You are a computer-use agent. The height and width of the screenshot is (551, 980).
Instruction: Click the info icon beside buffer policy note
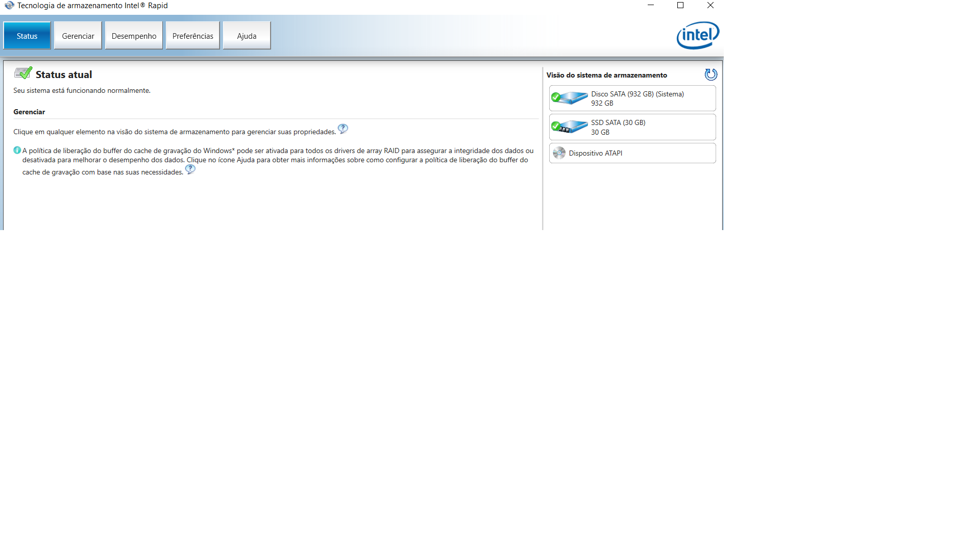tap(17, 150)
